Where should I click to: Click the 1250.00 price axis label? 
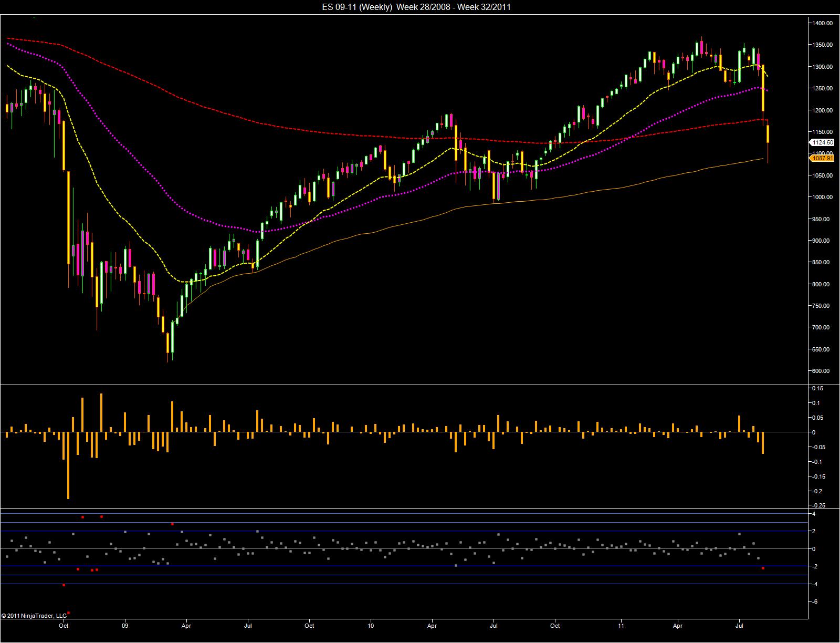tap(823, 88)
